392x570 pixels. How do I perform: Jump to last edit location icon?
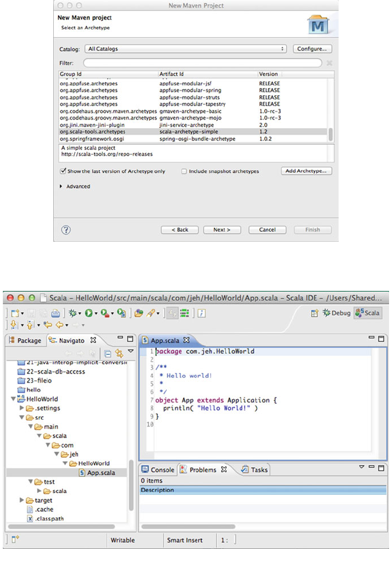pyautogui.click(x=47, y=325)
